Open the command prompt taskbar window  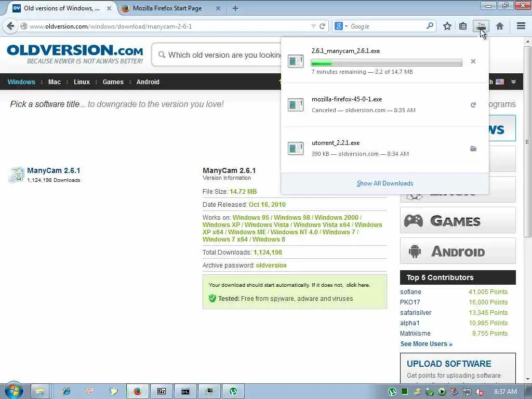tap(185, 392)
